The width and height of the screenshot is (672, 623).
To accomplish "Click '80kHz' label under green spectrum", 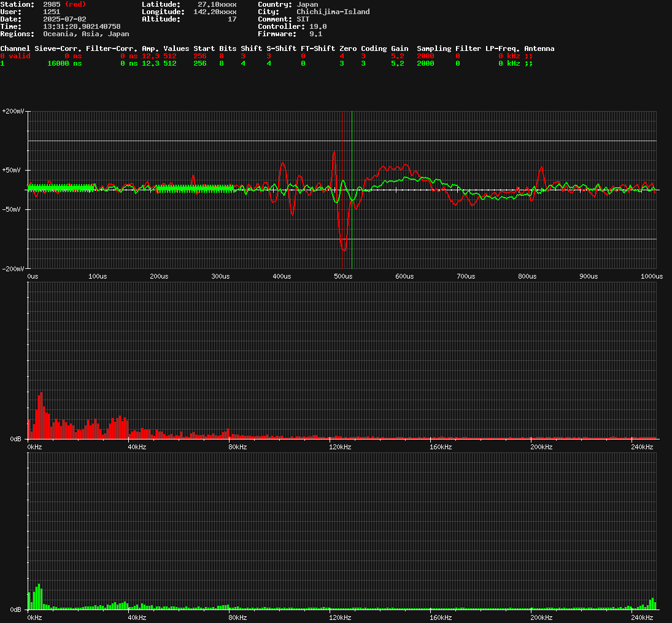I will tap(238, 617).
